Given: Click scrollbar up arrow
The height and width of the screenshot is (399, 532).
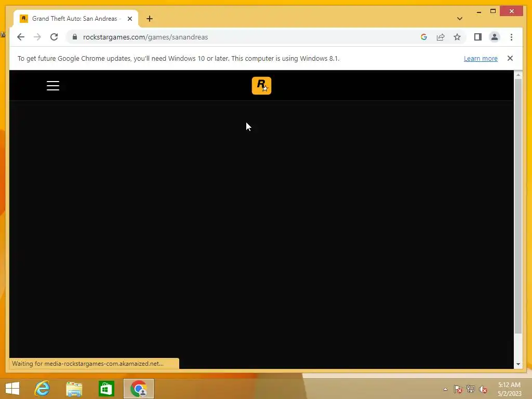Looking at the screenshot, I should (x=518, y=75).
